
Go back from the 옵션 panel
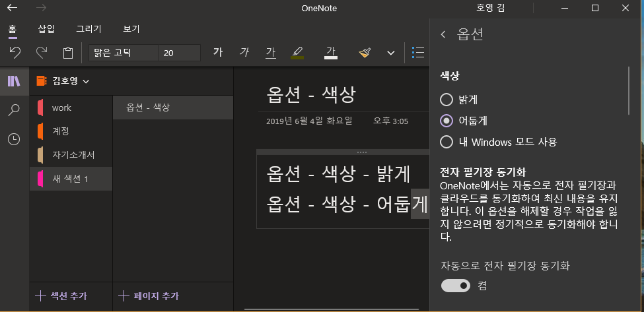click(x=443, y=34)
